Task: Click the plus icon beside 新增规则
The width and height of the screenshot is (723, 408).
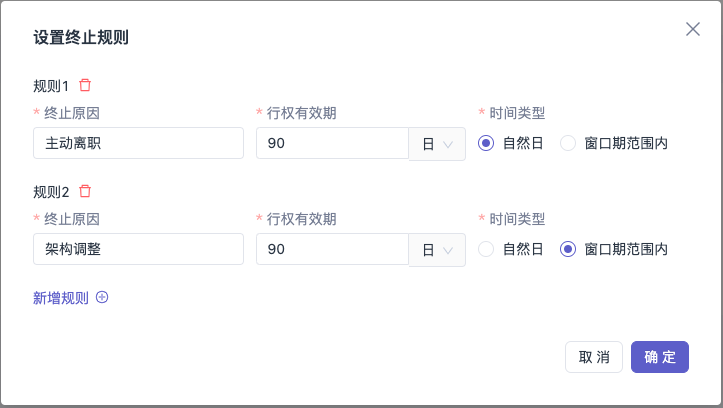Action: click(x=102, y=297)
